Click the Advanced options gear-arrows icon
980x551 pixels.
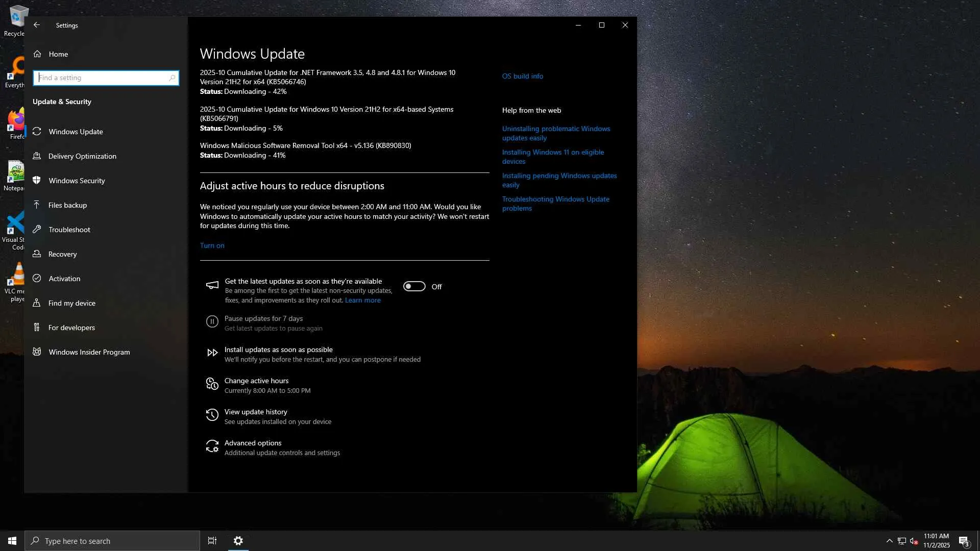pyautogui.click(x=212, y=447)
